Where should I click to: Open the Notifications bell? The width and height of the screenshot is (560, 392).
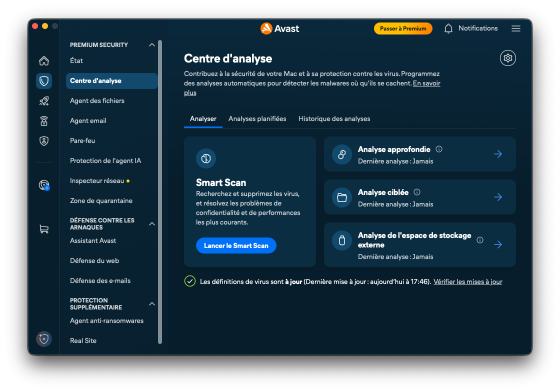coord(448,28)
